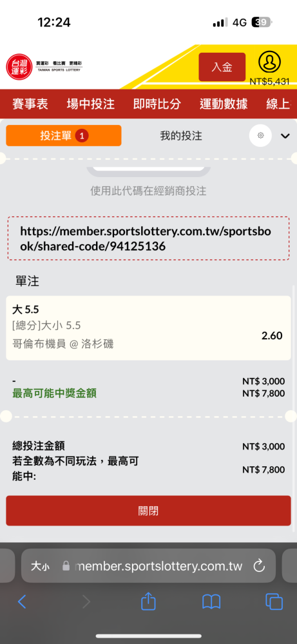Screen dimensions: 297x644
Task: Click the red 關閉 button
Action: click(x=148, y=511)
